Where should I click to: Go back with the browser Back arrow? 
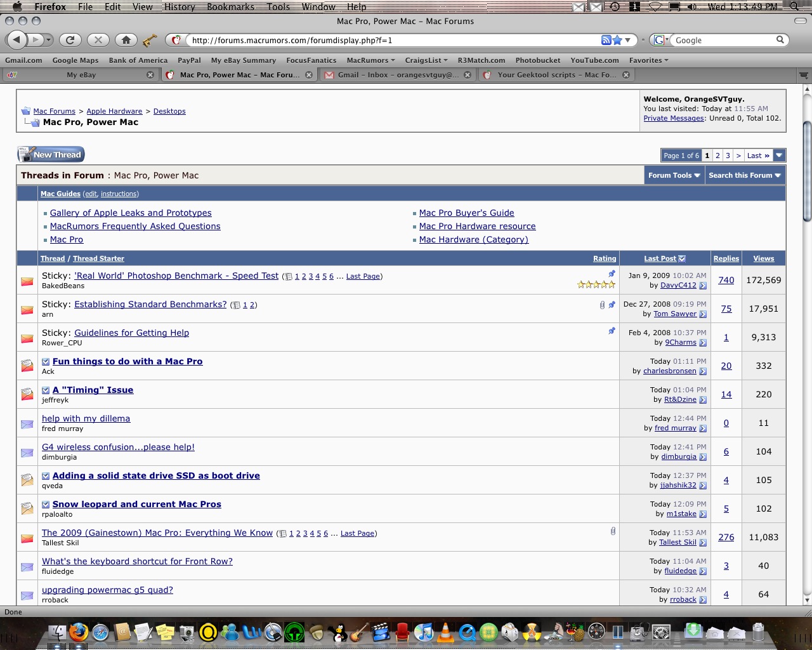click(x=17, y=40)
